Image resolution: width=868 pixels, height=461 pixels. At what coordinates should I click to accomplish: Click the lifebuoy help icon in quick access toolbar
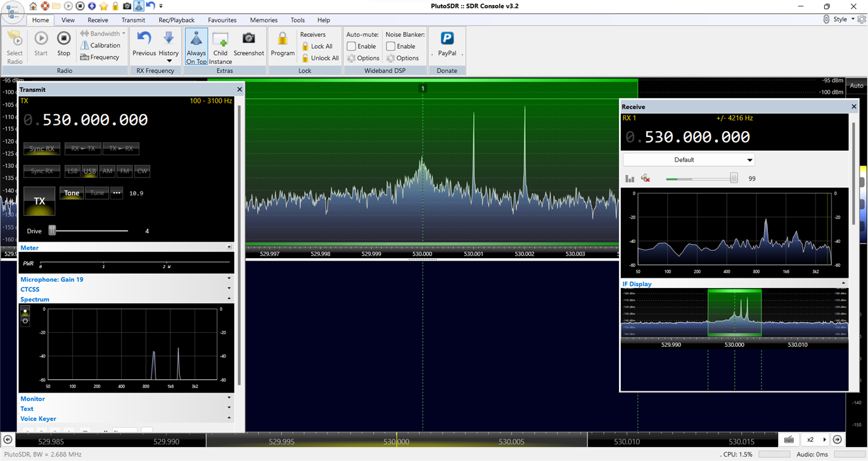coord(45,6)
